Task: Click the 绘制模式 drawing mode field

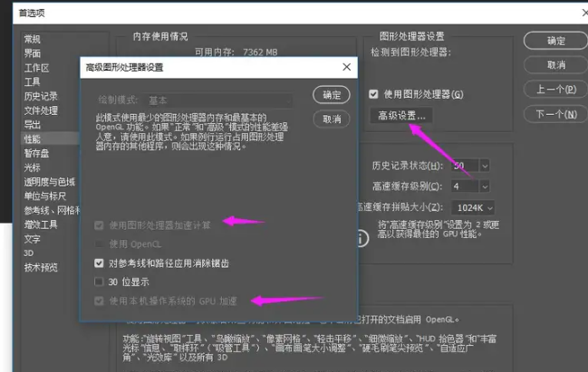Action: (x=217, y=100)
